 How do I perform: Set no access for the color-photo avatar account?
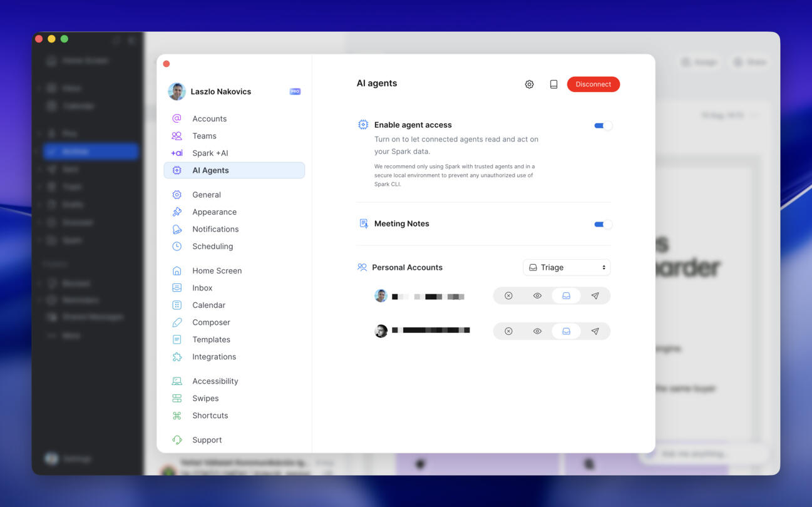pos(508,296)
